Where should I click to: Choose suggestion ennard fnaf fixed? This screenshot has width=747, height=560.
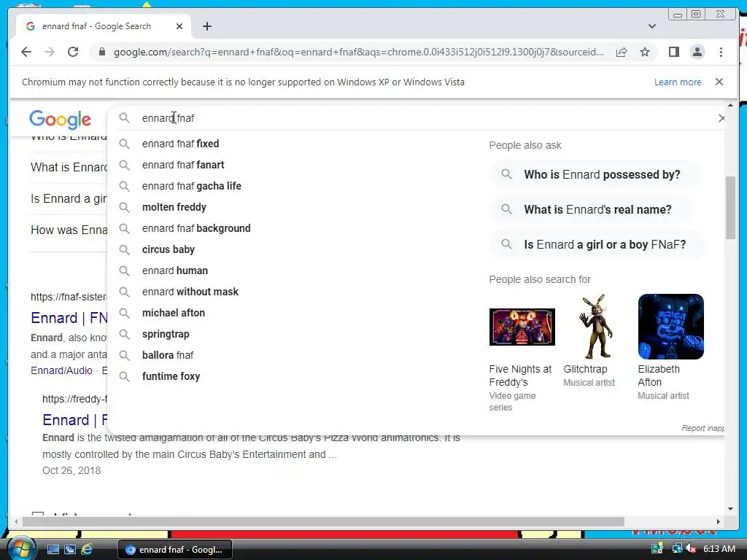click(x=180, y=144)
